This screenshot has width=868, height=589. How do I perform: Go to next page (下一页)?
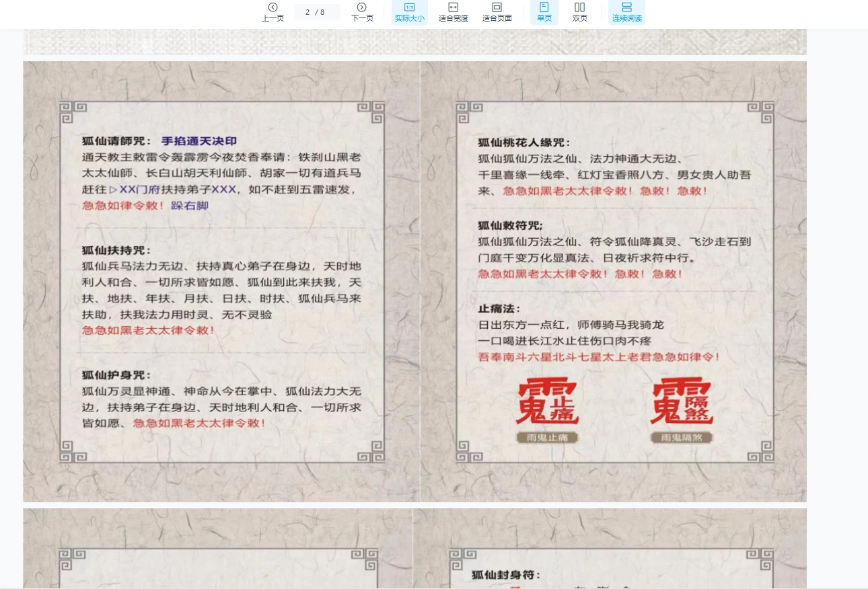(x=362, y=12)
